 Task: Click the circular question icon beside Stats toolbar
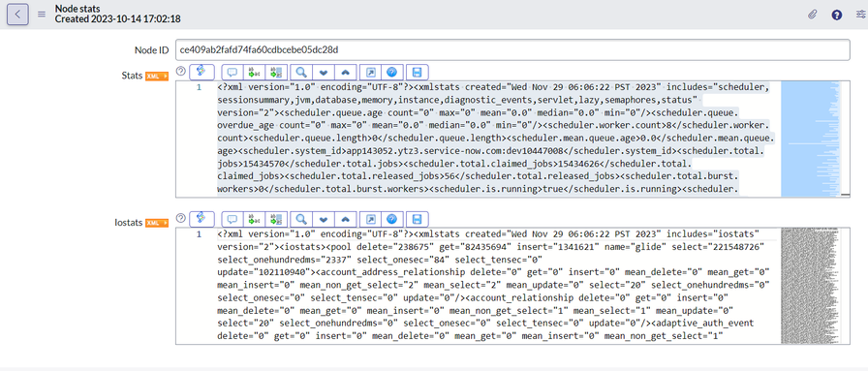(180, 71)
